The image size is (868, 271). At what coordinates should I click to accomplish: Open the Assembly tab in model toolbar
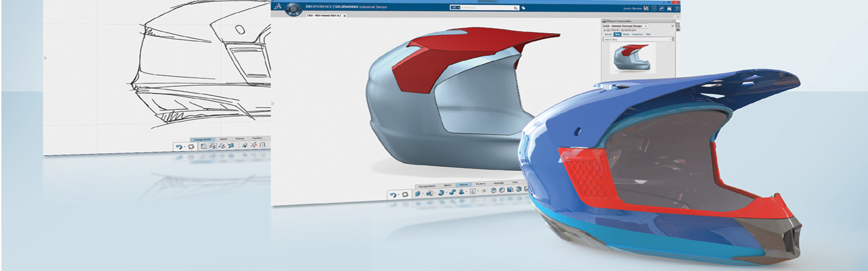[x=499, y=183]
